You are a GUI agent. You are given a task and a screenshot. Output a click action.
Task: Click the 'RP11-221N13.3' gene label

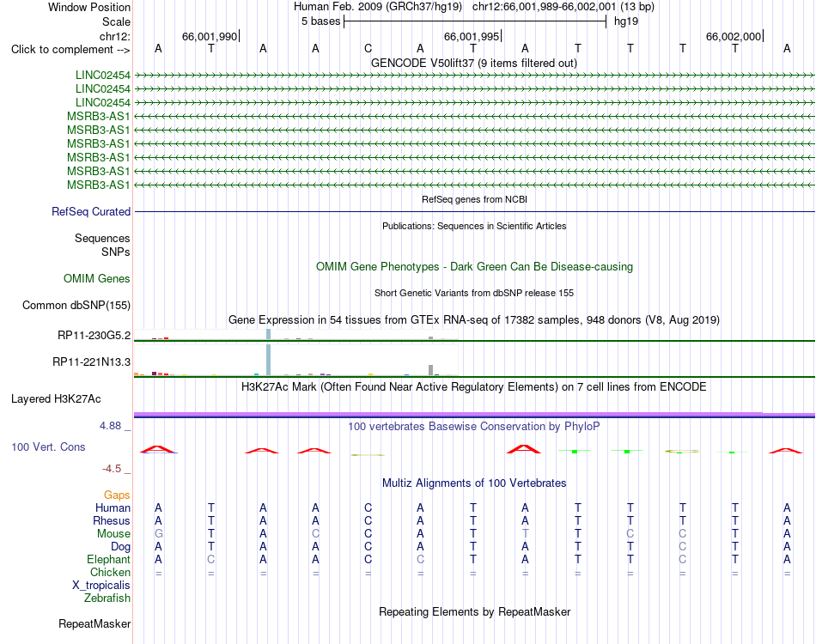tap(91, 362)
